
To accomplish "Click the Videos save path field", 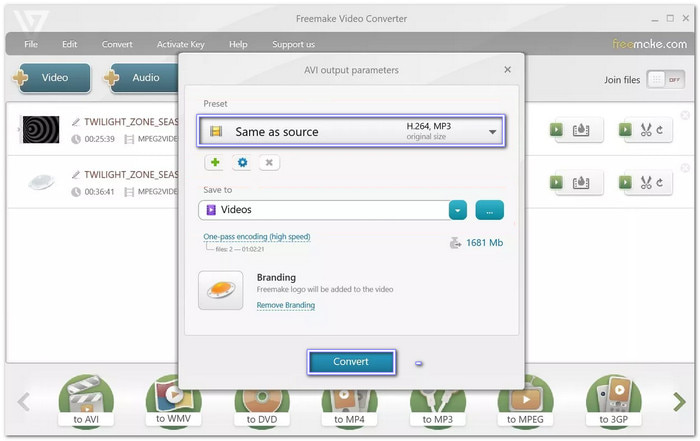I will [324, 210].
